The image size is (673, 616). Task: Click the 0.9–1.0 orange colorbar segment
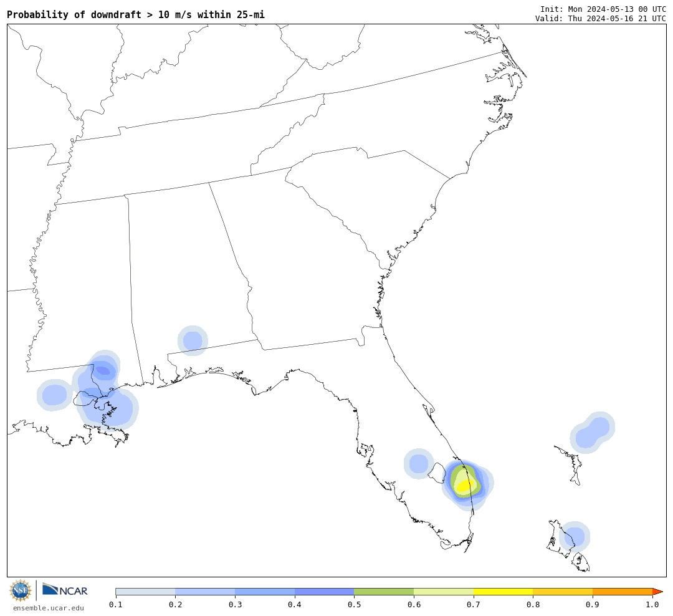[x=623, y=592]
